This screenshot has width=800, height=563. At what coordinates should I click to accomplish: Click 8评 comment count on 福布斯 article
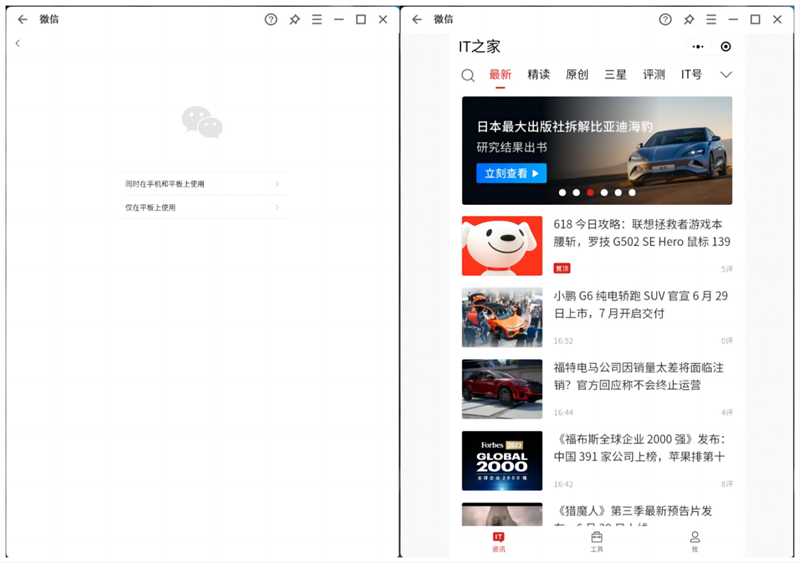[727, 484]
